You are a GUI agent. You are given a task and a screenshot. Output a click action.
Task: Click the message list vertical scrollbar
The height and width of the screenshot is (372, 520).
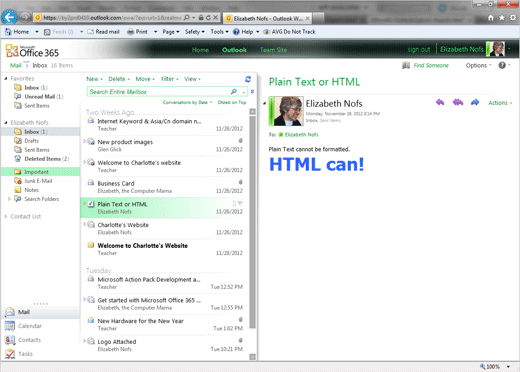(253, 222)
